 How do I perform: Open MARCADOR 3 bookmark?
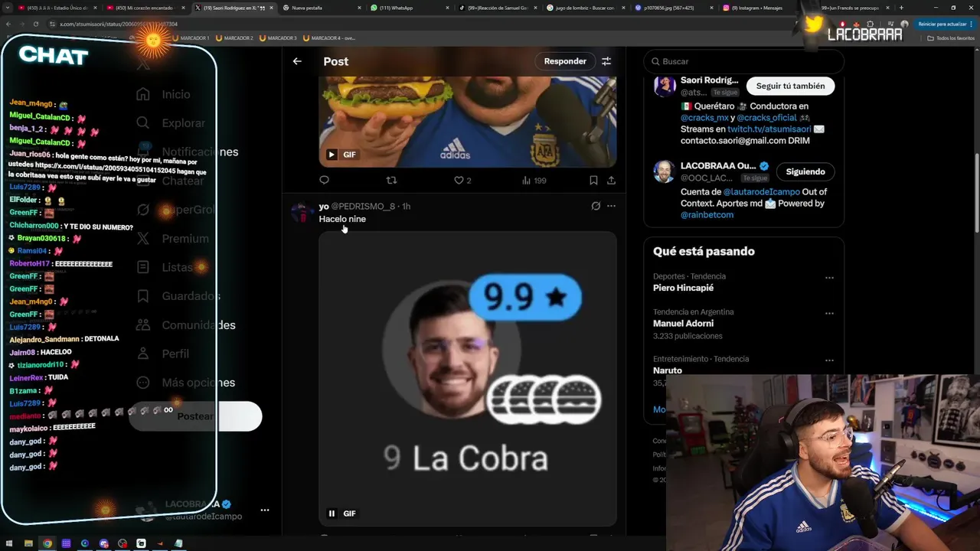tap(278, 37)
